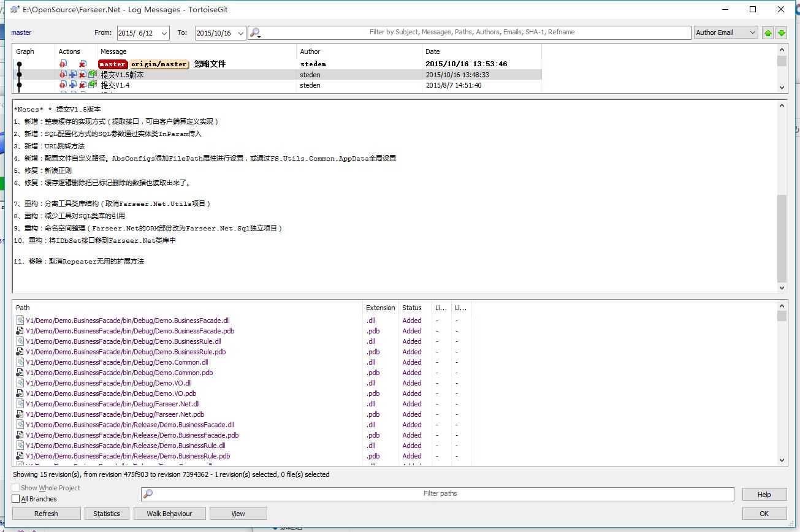Focus the Filter paths input field
800x532 pixels.
[438, 494]
